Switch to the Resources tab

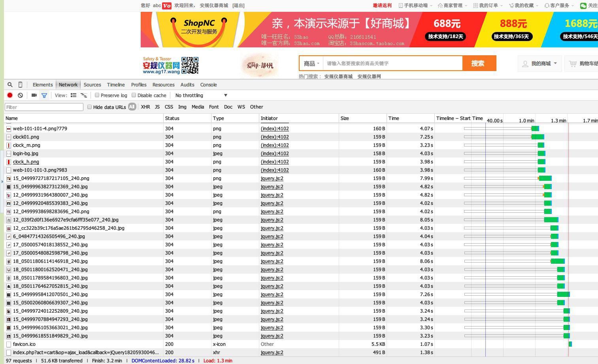pyautogui.click(x=163, y=85)
